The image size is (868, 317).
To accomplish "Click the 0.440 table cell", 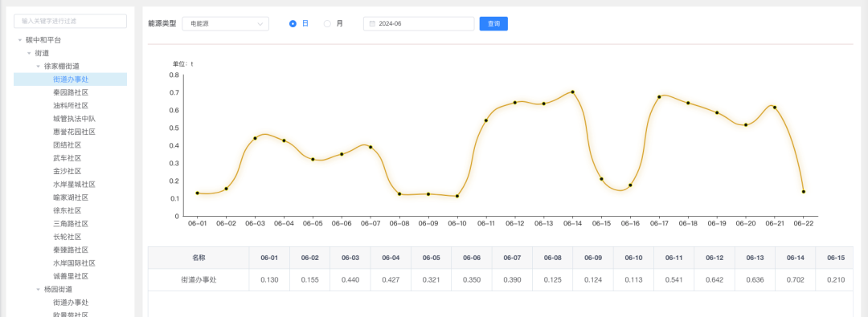I will coord(350,280).
